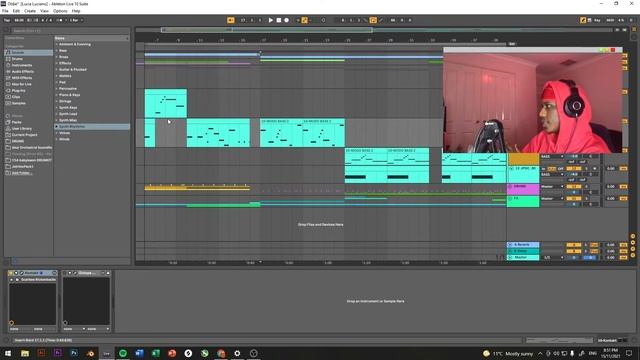Open the View menu
640x360 pixels.
[x=44, y=11]
